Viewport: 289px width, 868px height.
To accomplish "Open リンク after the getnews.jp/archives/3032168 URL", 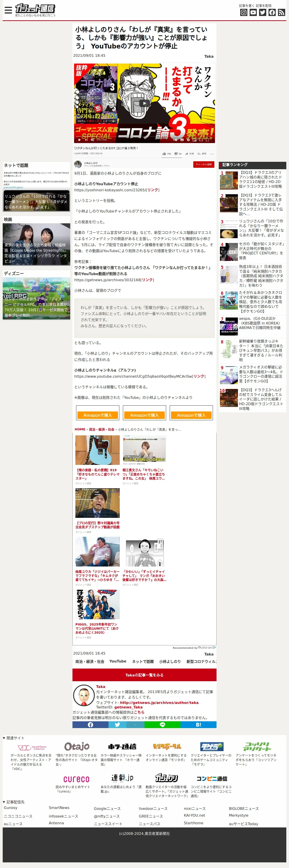I will 147,280.
